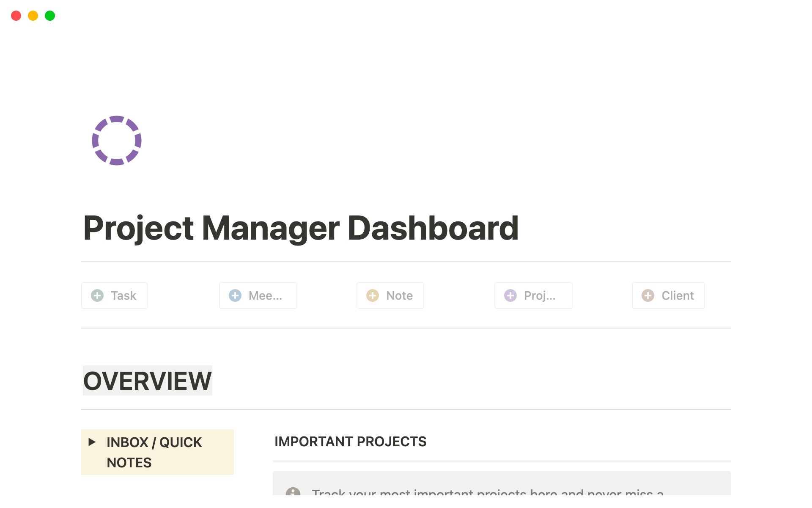This screenshot has height=508, width=812.
Task: Maximize the window with the green button
Action: click(50, 16)
